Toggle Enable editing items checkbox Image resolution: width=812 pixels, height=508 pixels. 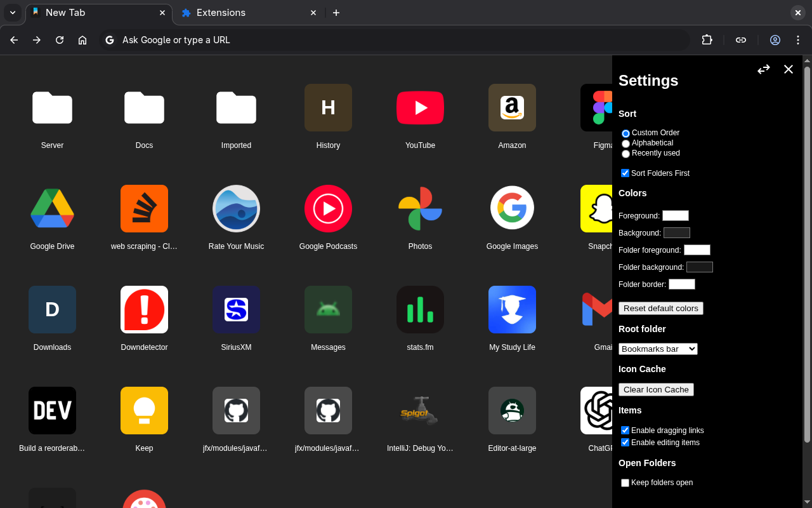(625, 443)
